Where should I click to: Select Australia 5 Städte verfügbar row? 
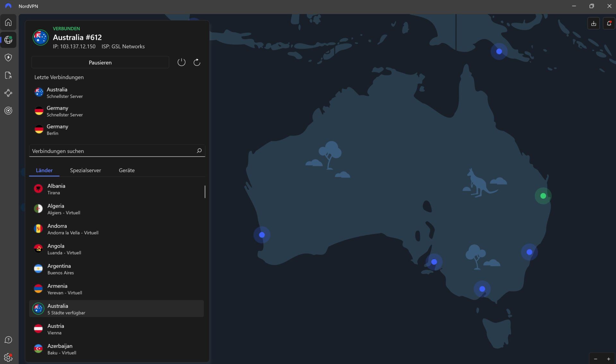(x=116, y=309)
